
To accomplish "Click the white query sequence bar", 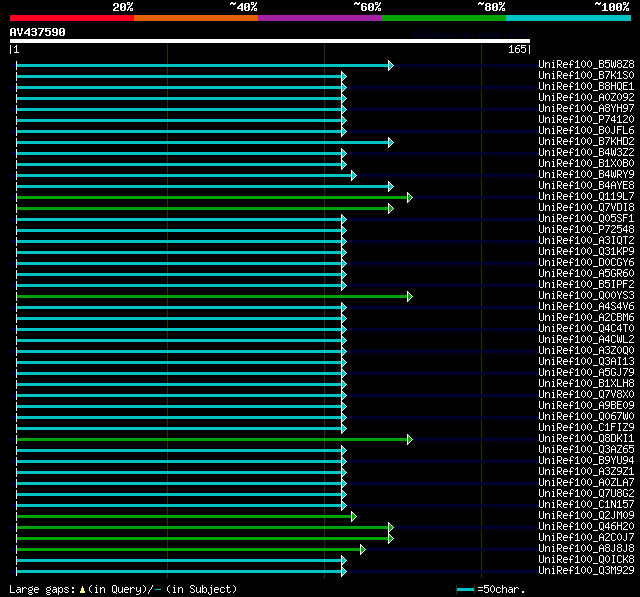I will [x=270, y=41].
